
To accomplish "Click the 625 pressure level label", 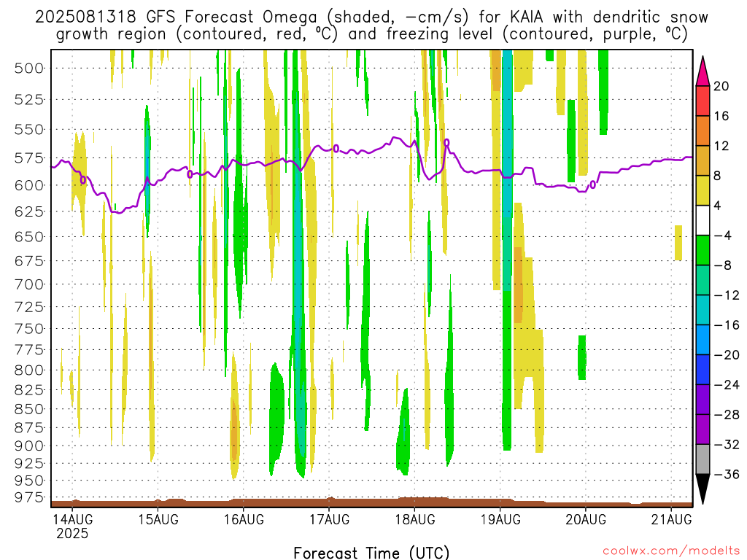I will tap(28, 211).
